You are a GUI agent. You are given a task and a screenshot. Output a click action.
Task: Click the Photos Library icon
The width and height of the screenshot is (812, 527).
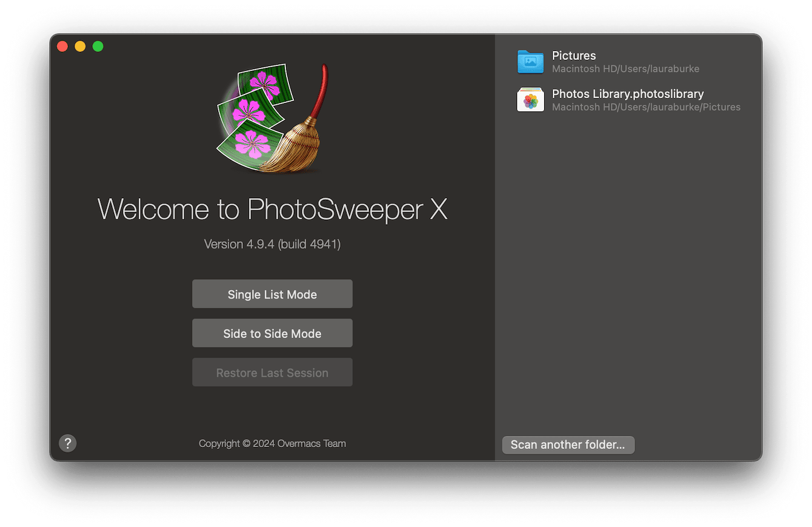pyautogui.click(x=530, y=100)
